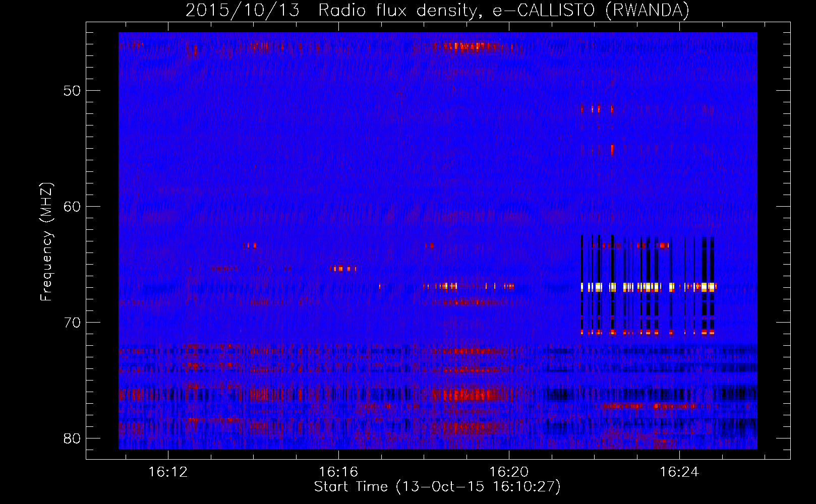Click the 70 frequency tick label

[72, 323]
